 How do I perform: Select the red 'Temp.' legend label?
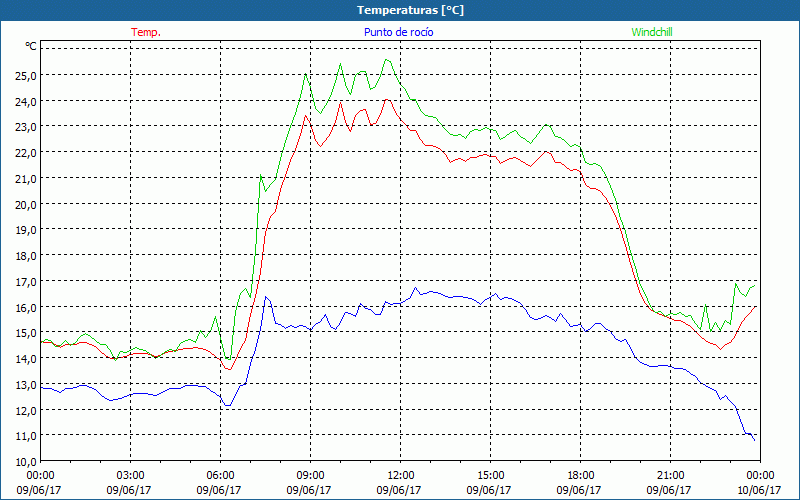click(146, 32)
